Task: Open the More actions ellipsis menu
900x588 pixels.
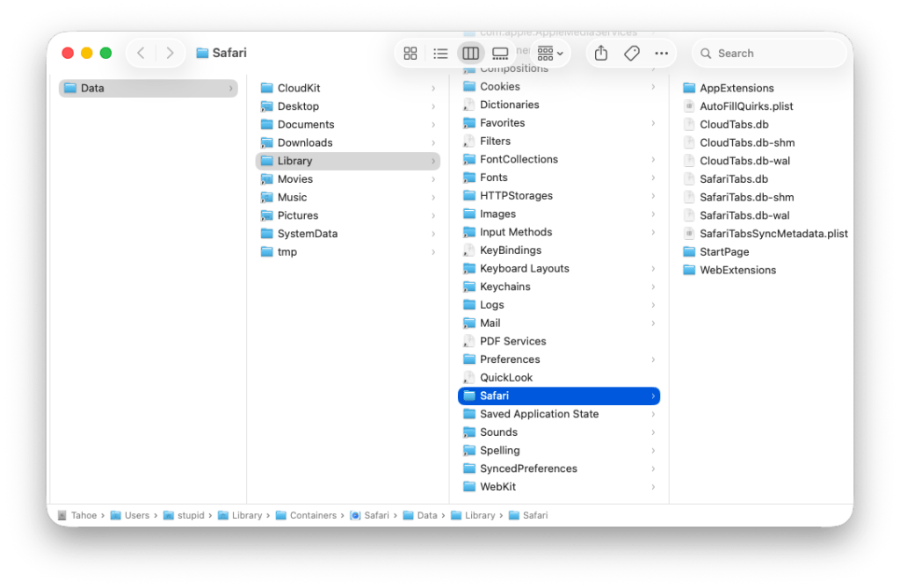Action: tap(662, 54)
